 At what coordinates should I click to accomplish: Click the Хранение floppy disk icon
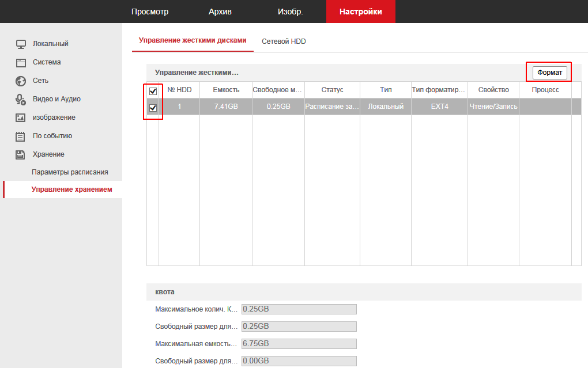21,154
